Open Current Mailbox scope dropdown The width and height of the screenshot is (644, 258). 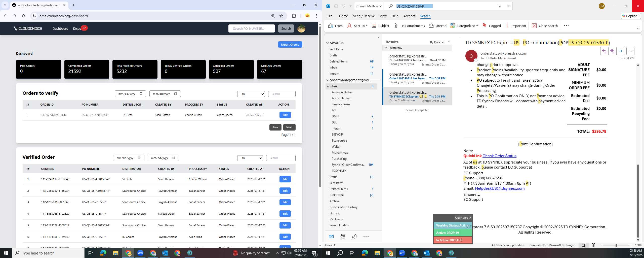tap(369, 6)
